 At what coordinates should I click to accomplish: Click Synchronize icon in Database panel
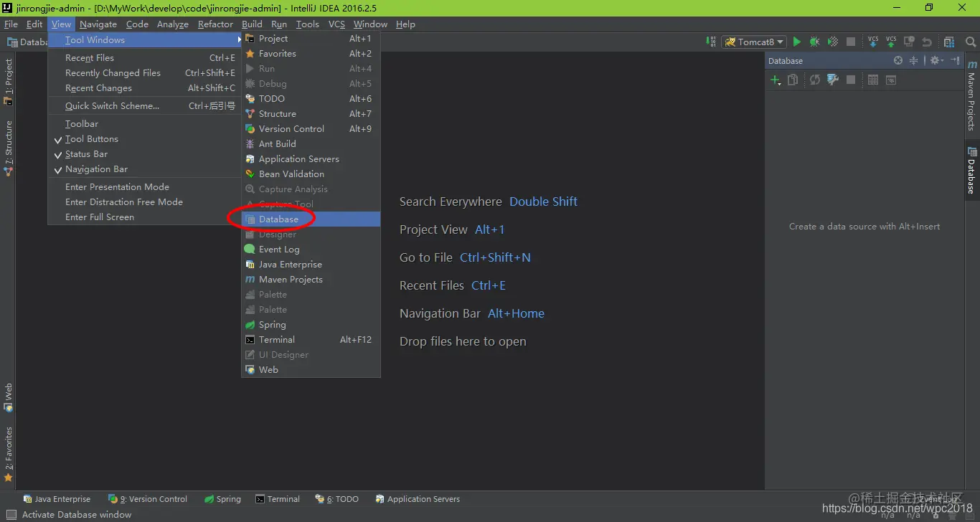pos(815,80)
